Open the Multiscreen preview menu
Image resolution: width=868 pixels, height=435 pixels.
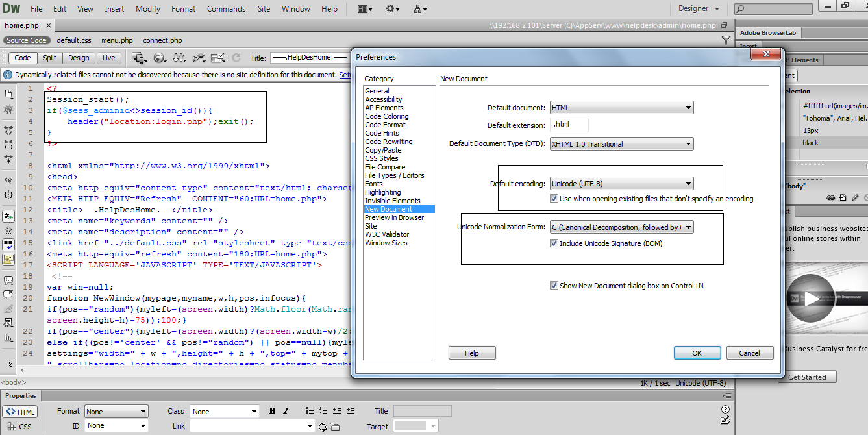139,58
